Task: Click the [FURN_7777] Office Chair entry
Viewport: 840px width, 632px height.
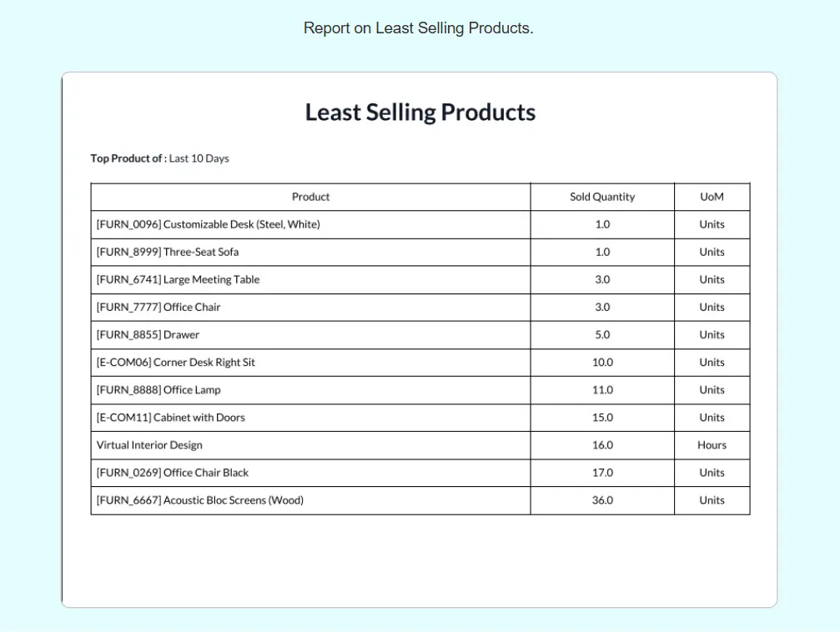Action: (x=158, y=307)
